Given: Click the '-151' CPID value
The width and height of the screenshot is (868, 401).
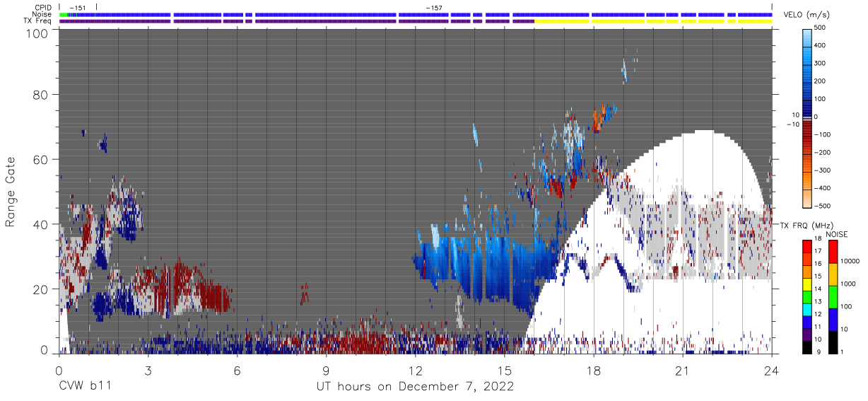Looking at the screenshot, I should coord(78,8).
